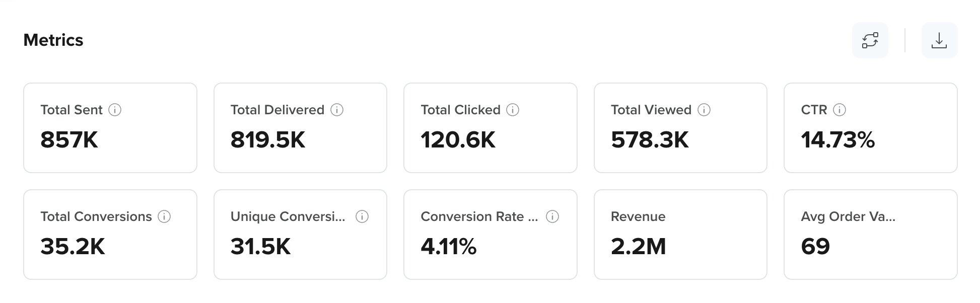
Task: Click the Unique Conversions 31.5K card
Action: 300,235
